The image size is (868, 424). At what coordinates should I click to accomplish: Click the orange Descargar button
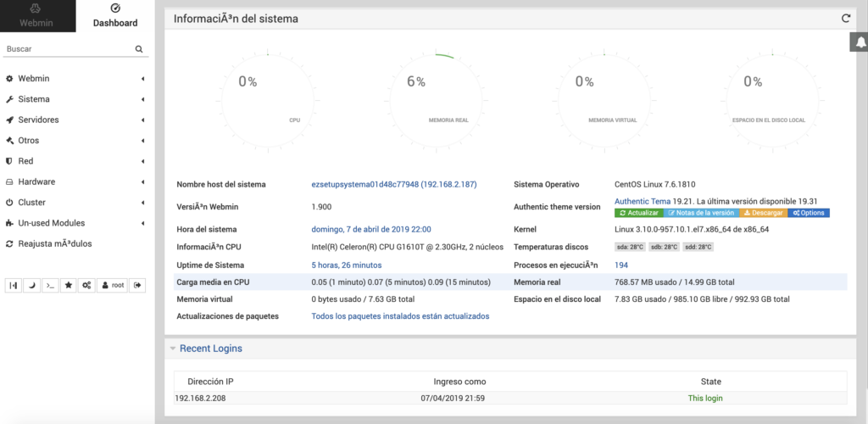coord(763,213)
